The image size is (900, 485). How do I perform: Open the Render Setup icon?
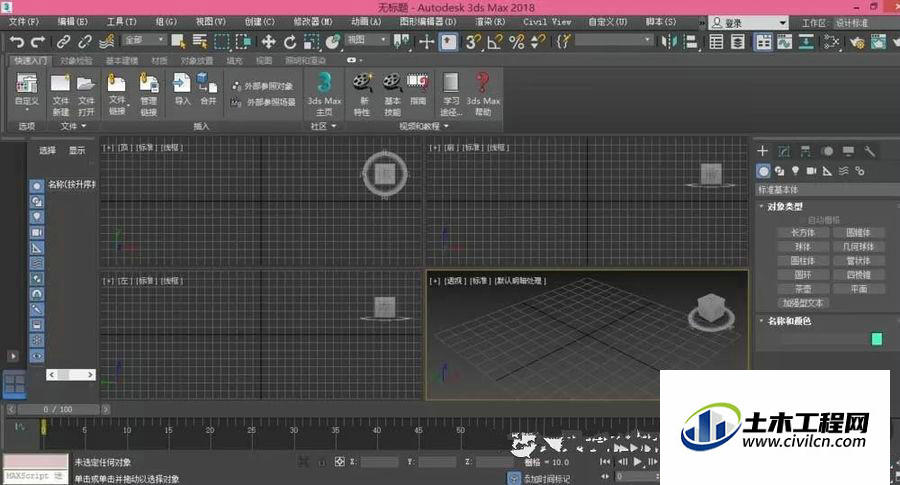click(857, 42)
